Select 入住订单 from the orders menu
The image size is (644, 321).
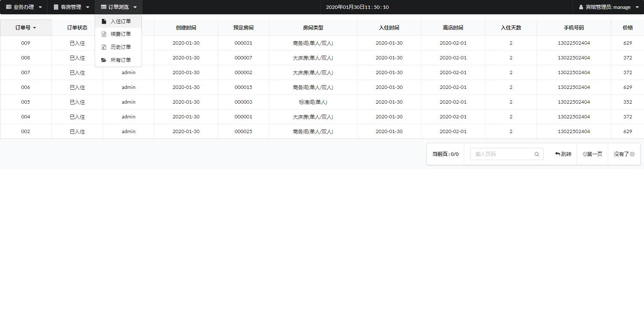(x=121, y=21)
